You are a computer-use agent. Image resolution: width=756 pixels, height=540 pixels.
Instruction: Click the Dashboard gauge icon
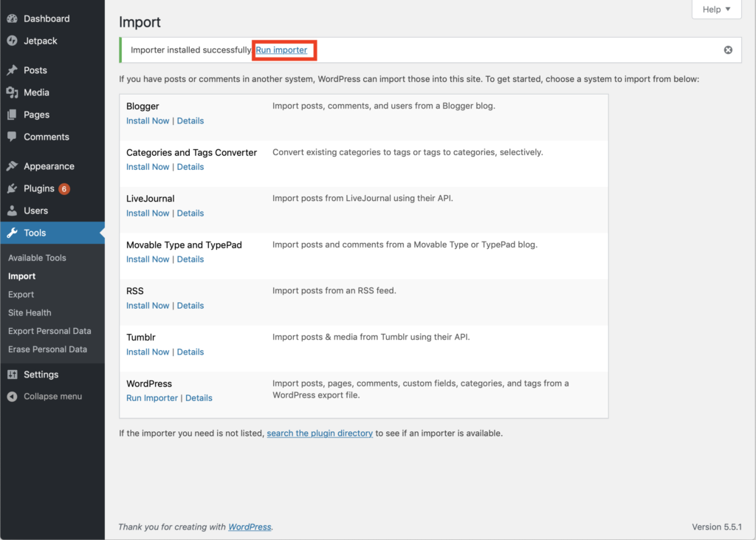pyautogui.click(x=12, y=18)
